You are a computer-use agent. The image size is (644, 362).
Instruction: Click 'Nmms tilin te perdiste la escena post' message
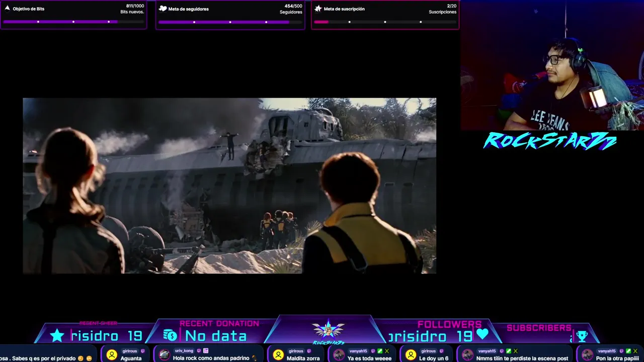pyautogui.click(x=522, y=358)
